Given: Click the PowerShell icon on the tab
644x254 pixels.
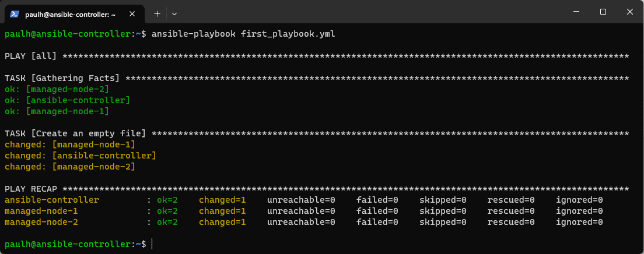Looking at the screenshot, I should click(x=15, y=14).
